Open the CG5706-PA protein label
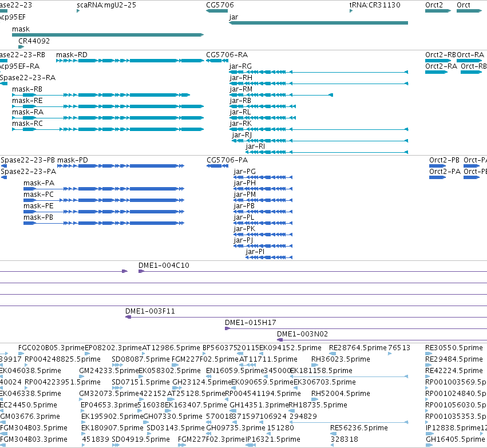The height and width of the screenshot is (448, 487). click(x=227, y=160)
